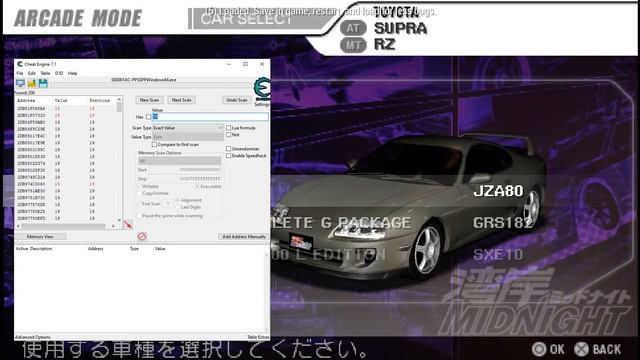Save the table using the floppy icon

tap(43, 84)
